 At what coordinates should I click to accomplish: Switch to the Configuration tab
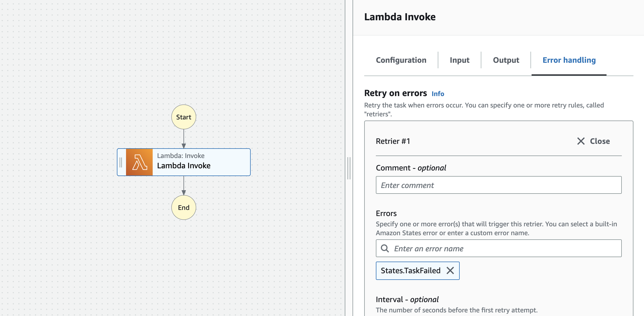pyautogui.click(x=401, y=60)
